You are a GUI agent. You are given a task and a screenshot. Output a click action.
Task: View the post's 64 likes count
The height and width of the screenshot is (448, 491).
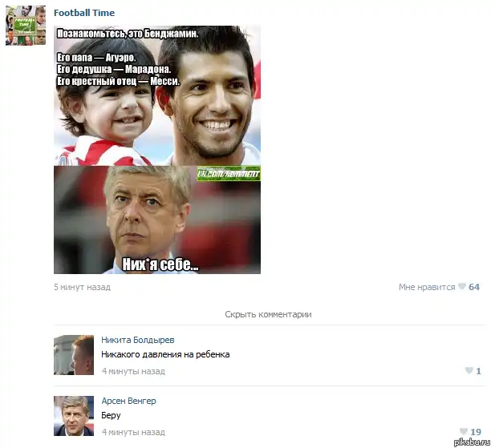(474, 287)
